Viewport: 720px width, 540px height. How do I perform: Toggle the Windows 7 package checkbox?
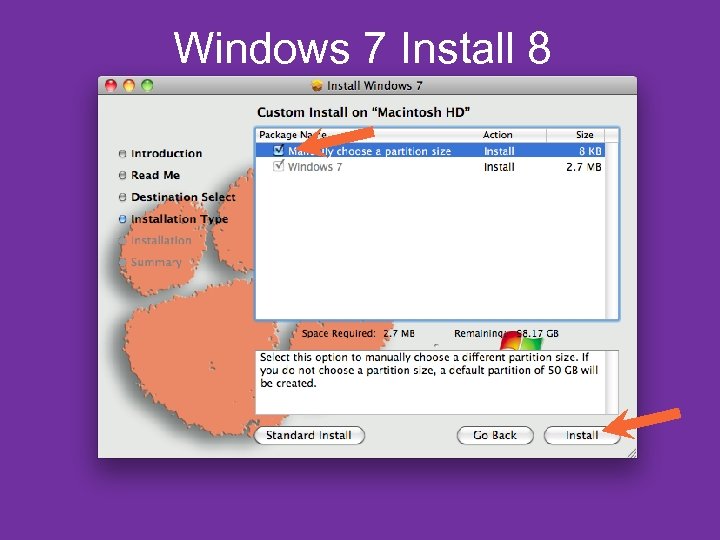pos(278,166)
